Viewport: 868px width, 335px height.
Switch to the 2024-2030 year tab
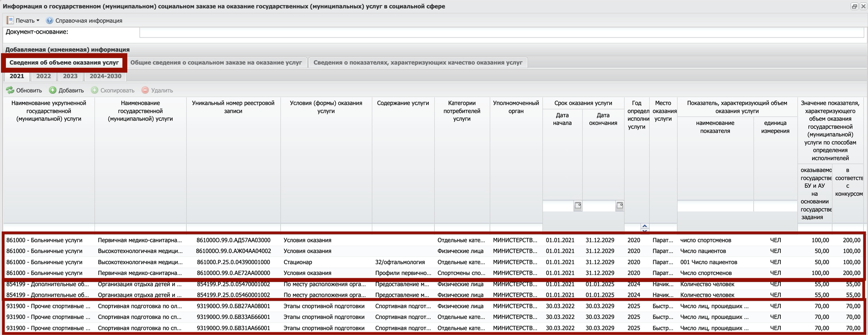tap(105, 76)
